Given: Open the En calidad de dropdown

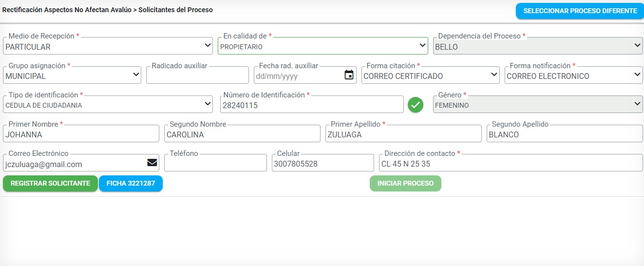Looking at the screenshot, I should [322, 46].
